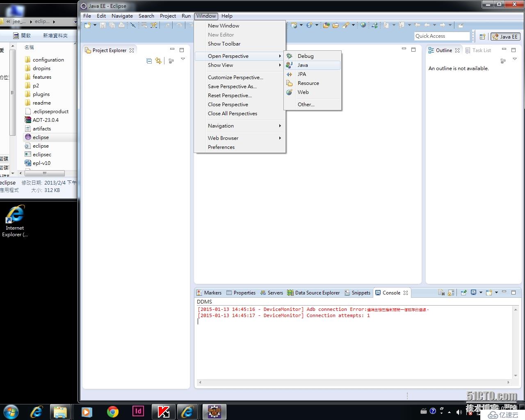Click the Pin Console icon
The image size is (525, 420).
[464, 292]
